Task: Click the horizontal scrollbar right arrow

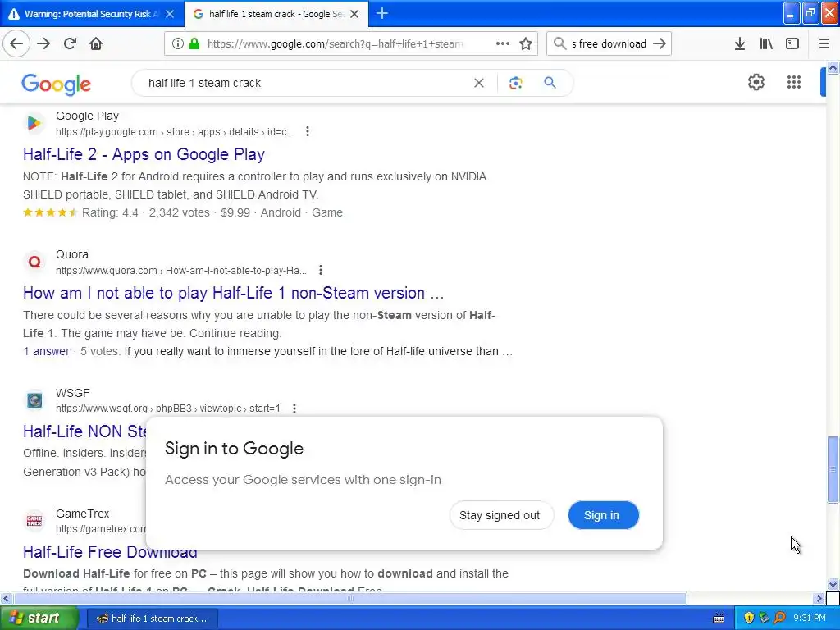Action: pos(819,598)
